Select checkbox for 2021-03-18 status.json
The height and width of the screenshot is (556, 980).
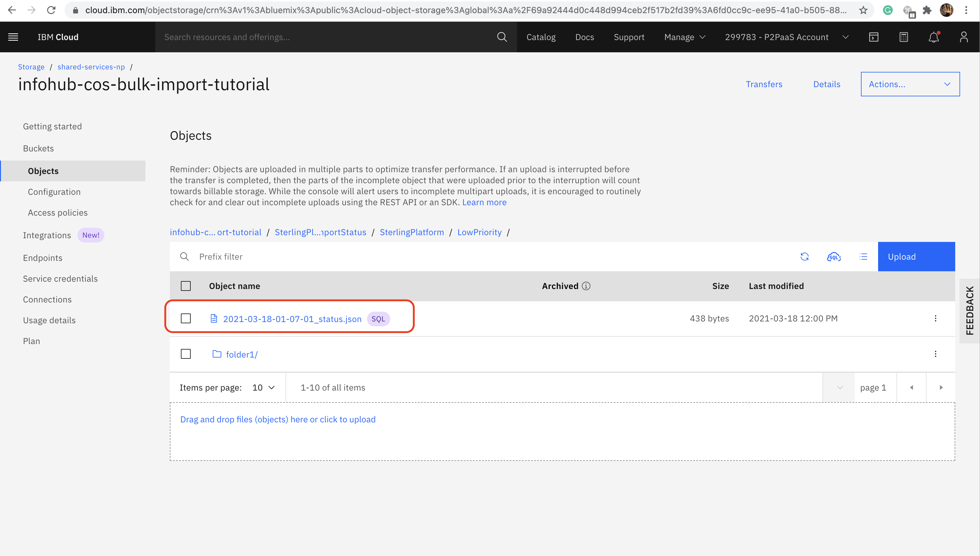point(186,318)
